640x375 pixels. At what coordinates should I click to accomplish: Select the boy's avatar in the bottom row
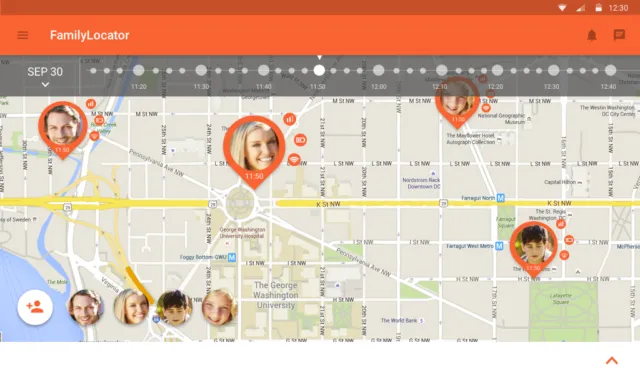175,308
